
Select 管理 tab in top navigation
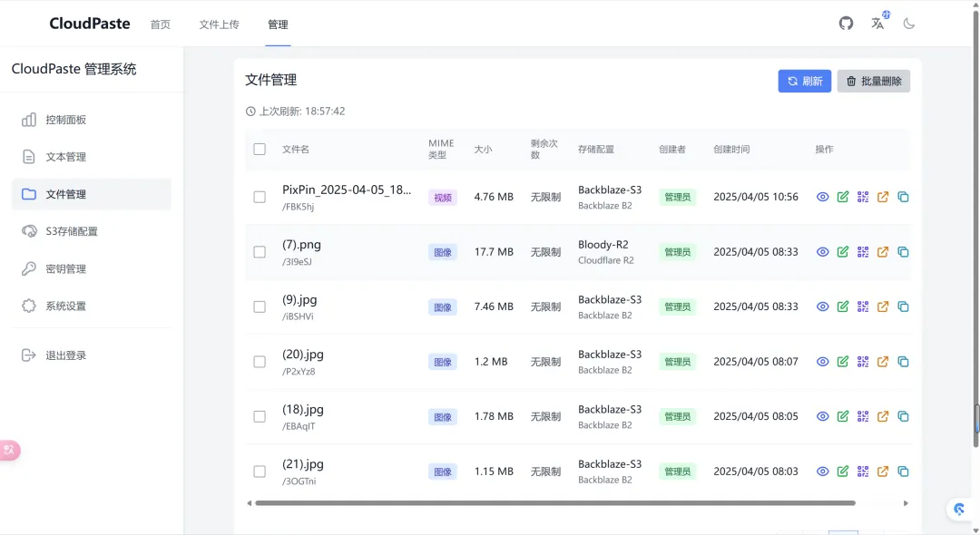(x=278, y=24)
